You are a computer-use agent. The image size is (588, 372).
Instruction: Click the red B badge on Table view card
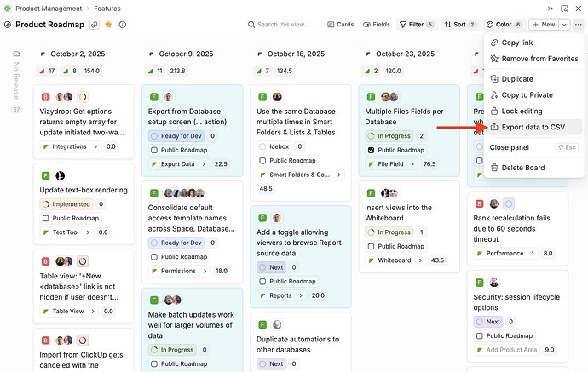click(45, 261)
